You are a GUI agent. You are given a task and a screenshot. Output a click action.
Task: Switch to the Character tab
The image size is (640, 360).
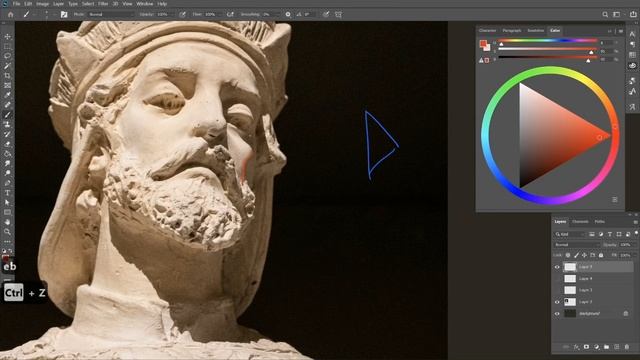(487, 31)
